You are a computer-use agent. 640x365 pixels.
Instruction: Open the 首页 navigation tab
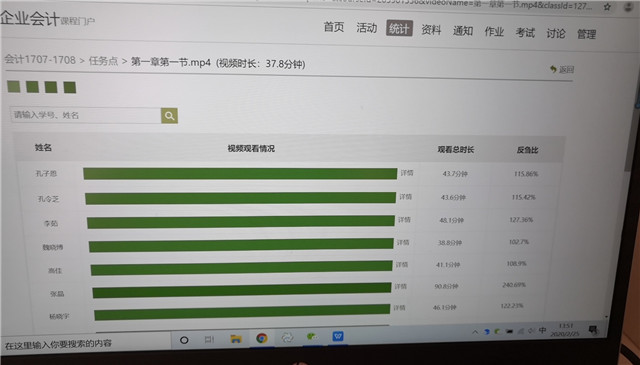333,27
